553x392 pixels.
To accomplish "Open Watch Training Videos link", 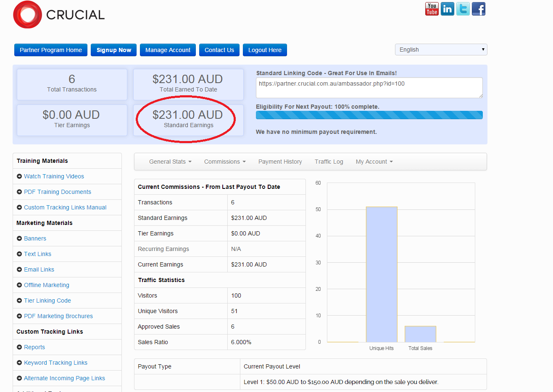I will [54, 176].
